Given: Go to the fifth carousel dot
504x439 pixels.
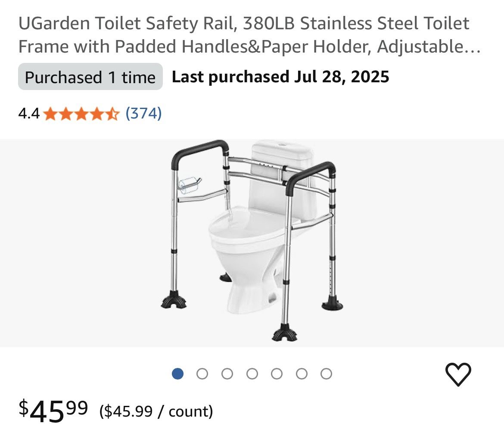Looking at the screenshot, I should click(x=277, y=374).
